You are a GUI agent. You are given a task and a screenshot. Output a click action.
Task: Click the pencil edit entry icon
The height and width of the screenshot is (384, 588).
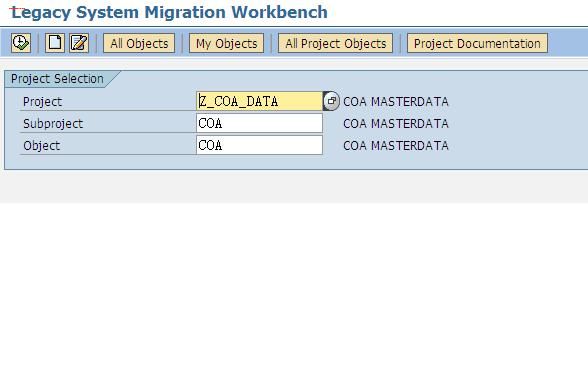pyautogui.click(x=79, y=43)
